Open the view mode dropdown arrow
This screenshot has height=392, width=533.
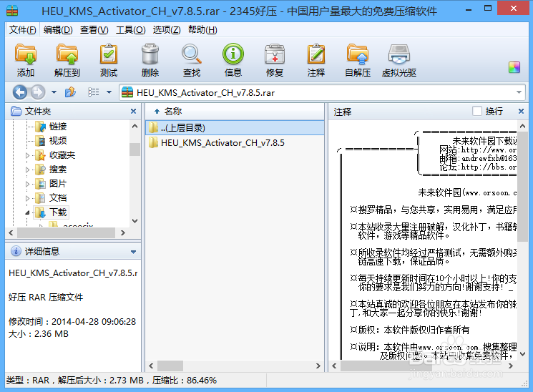click(109, 92)
